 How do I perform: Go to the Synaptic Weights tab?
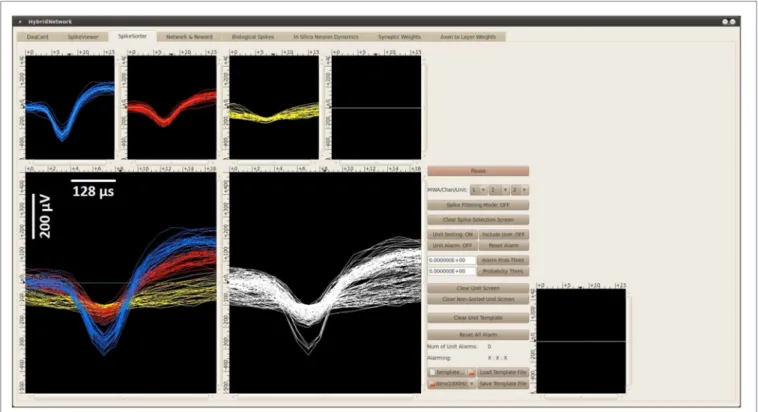pos(399,37)
